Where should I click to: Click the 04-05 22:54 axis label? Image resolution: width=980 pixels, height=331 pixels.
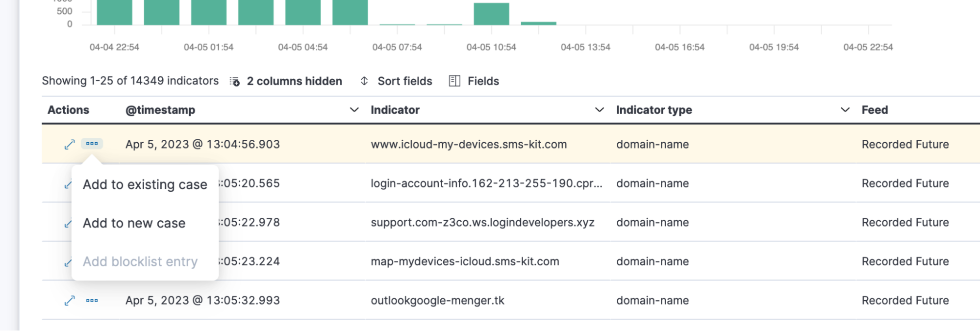(x=868, y=47)
